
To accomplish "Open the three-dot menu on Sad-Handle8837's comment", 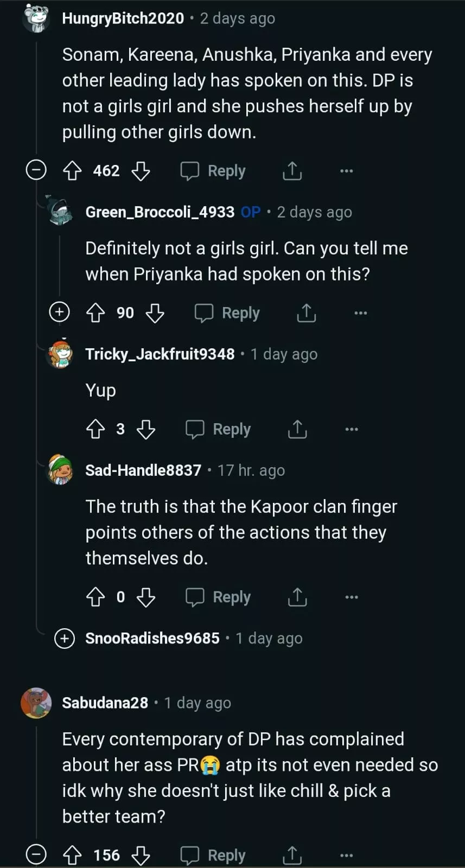I will (352, 597).
